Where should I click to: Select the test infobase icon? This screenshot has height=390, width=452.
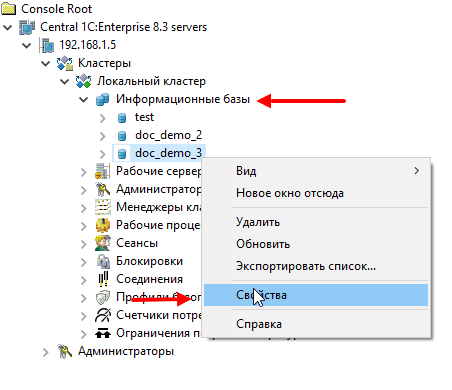122,117
